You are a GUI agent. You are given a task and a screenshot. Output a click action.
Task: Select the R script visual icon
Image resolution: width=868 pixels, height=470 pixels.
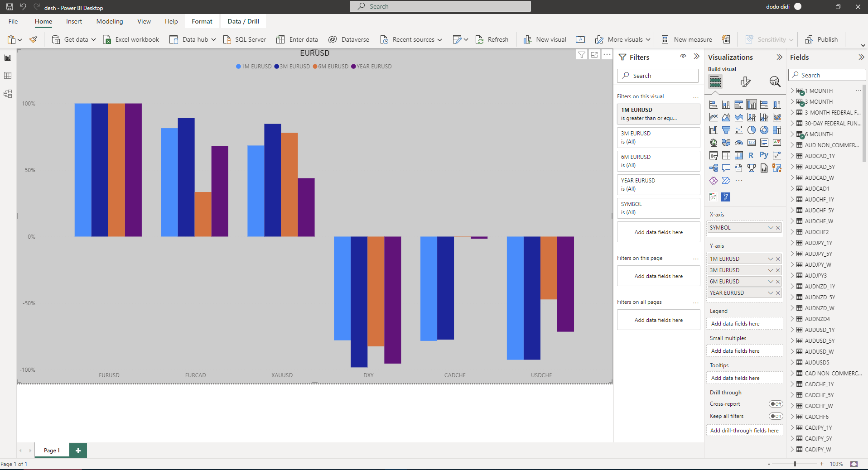click(752, 155)
